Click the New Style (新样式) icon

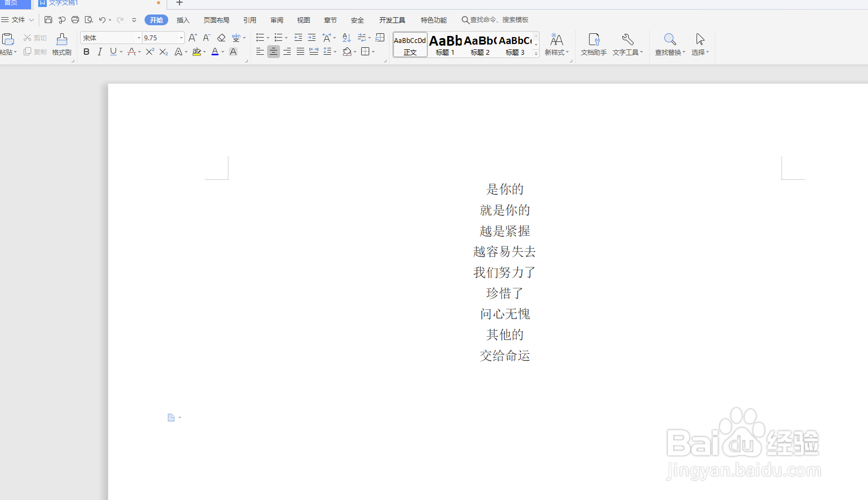pyautogui.click(x=557, y=40)
